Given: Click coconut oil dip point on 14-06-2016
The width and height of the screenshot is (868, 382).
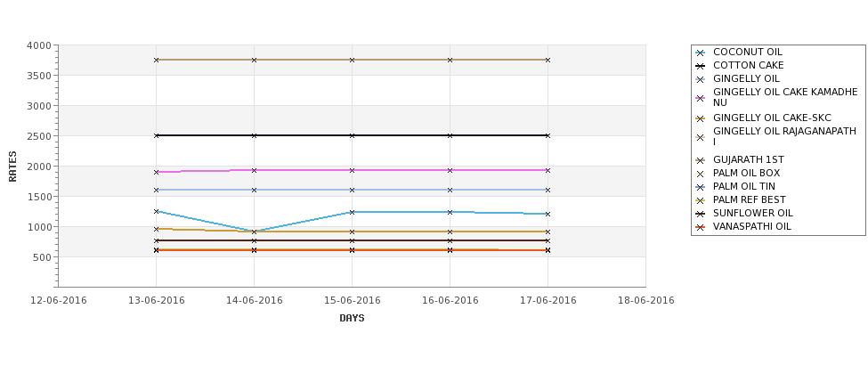Looking at the screenshot, I should point(254,232).
